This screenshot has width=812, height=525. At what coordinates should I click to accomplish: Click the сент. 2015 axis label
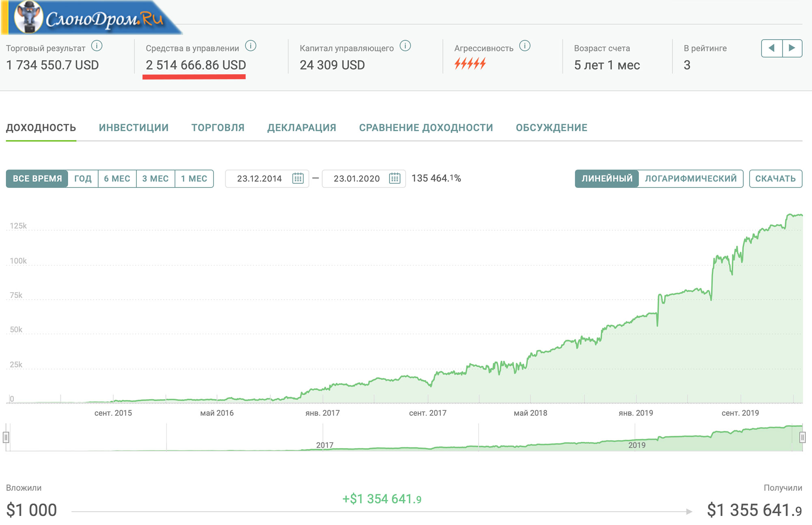[113, 413]
